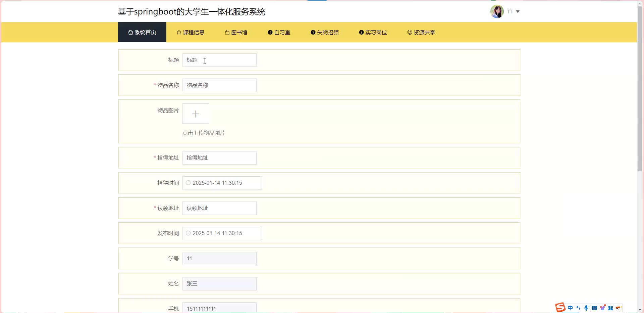Open the Sogou toolbox grid icon

(611, 308)
